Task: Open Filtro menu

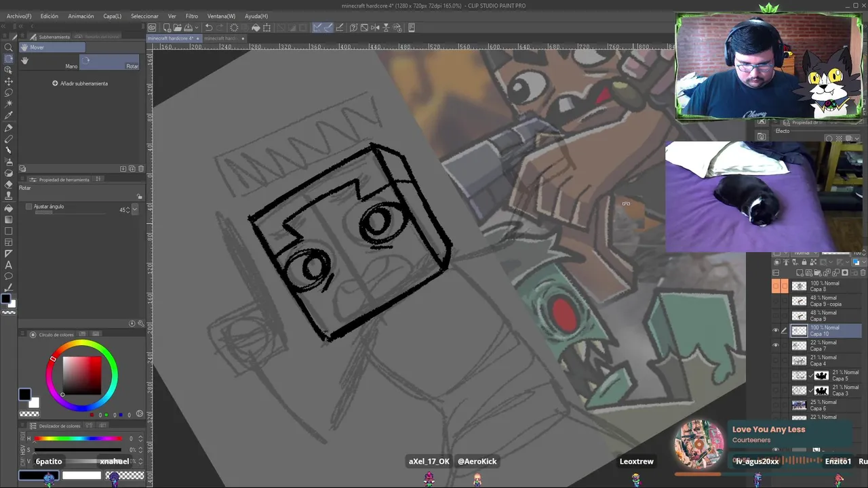Action: [192, 16]
